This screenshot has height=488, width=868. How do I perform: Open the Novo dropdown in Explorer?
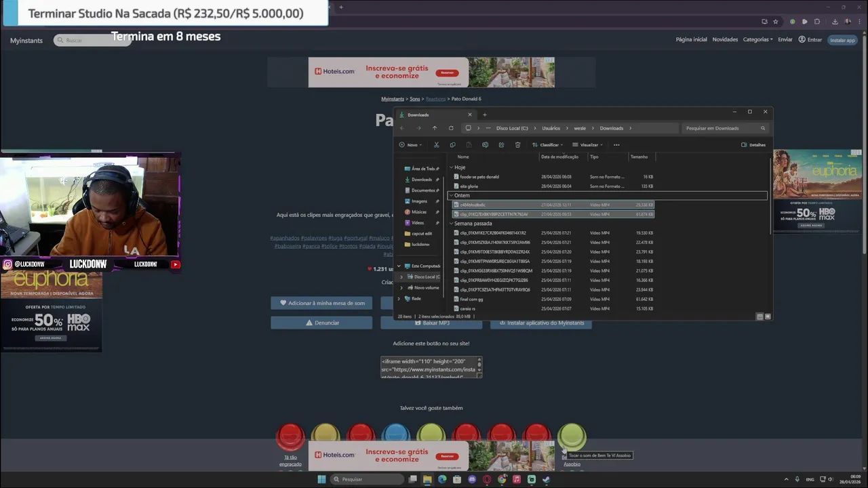[410, 144]
